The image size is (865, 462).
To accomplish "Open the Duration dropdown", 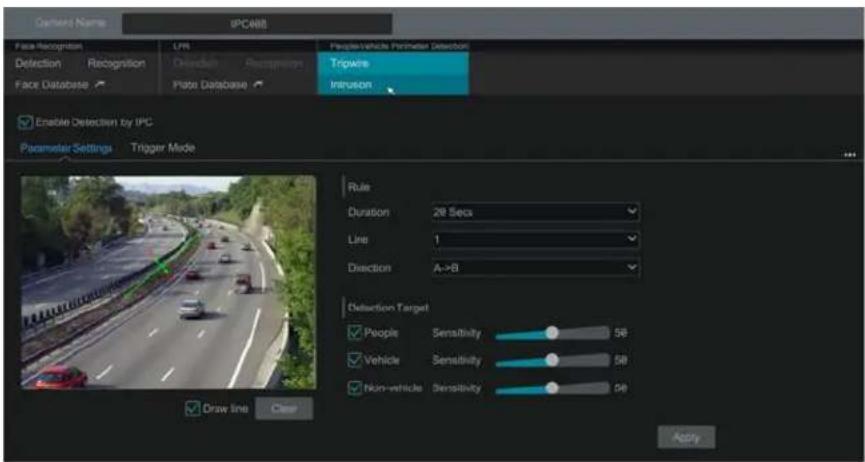I will point(535,213).
